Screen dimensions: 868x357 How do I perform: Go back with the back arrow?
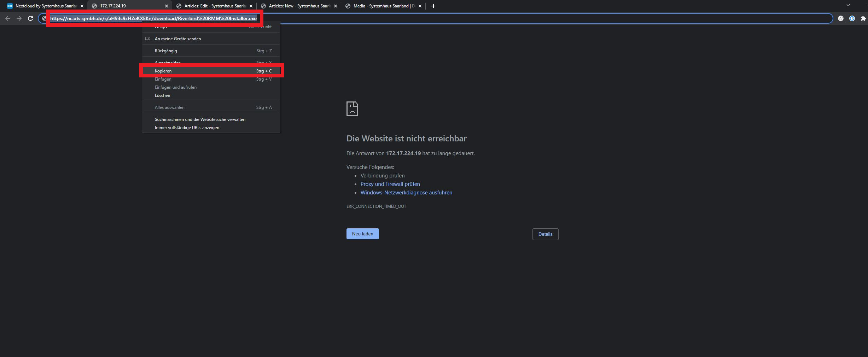pyautogui.click(x=8, y=18)
